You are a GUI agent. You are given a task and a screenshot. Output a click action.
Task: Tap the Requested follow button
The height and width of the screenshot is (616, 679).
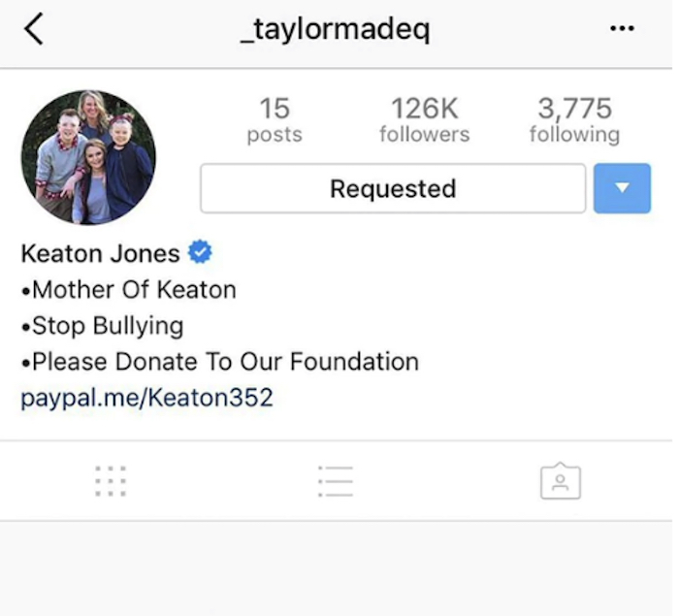point(393,188)
